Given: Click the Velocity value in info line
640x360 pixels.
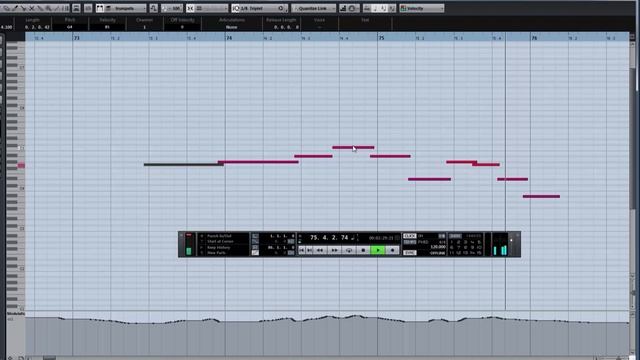Looking at the screenshot, I should (x=107, y=27).
